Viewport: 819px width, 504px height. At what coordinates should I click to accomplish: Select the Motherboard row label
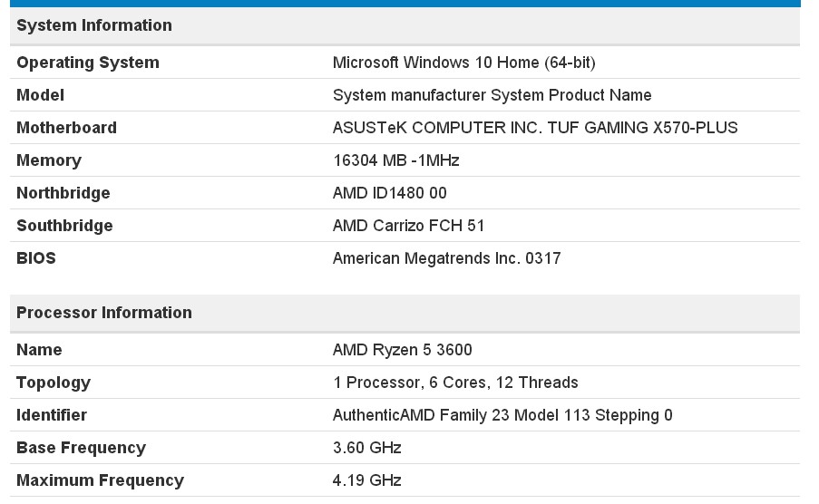coord(66,128)
